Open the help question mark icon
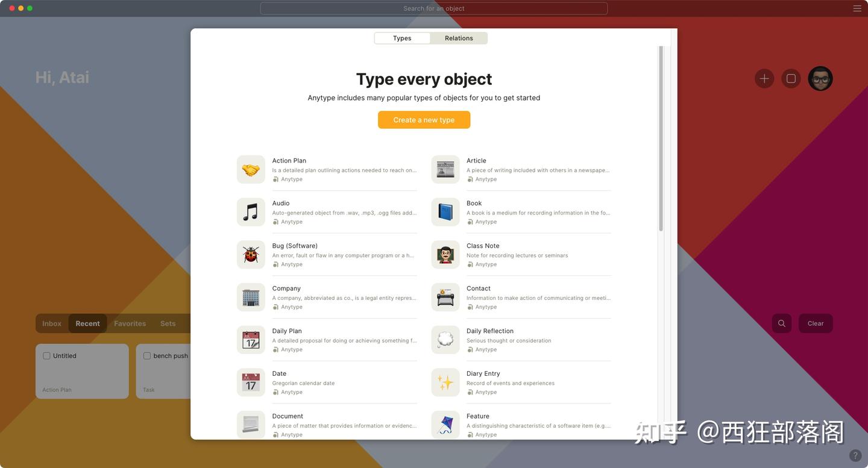868x468 pixels. pyautogui.click(x=855, y=455)
